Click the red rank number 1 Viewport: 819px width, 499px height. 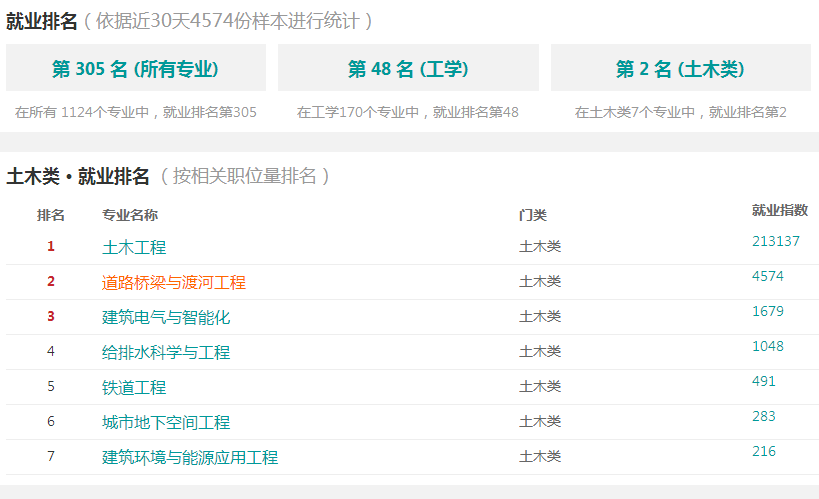[51, 246]
